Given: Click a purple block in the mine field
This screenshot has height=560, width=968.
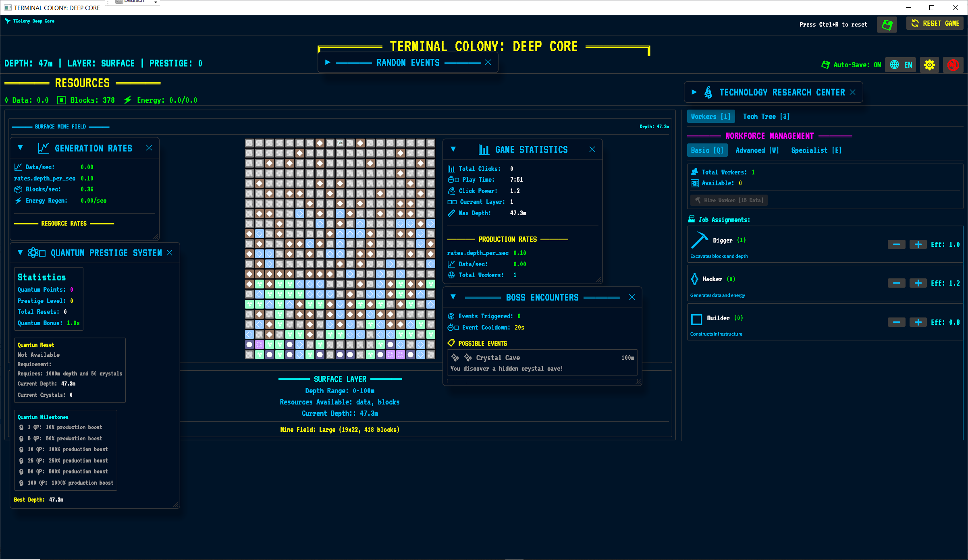Looking at the screenshot, I should coord(260,344).
